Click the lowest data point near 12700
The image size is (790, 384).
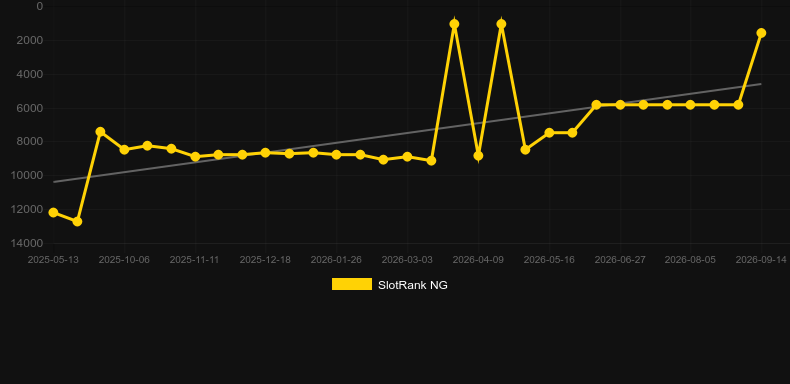point(77,221)
